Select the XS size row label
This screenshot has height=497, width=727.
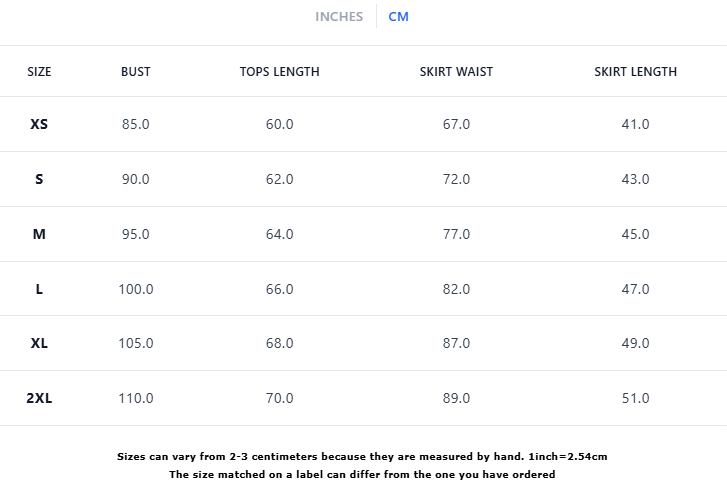click(39, 125)
